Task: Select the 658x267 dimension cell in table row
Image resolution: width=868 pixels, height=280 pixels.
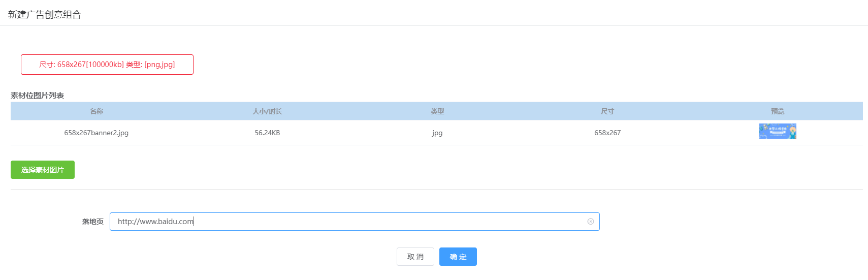Action: (607, 133)
